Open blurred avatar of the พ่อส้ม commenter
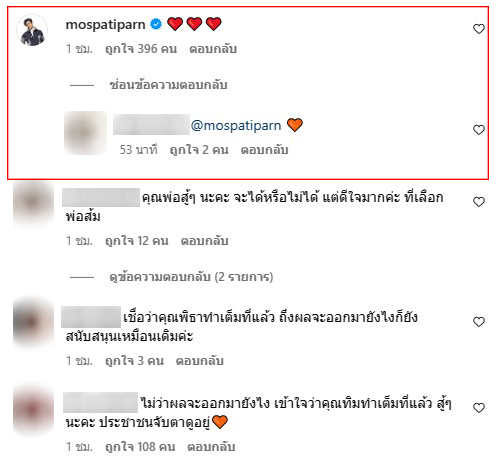The height and width of the screenshot is (466, 497). (33, 203)
